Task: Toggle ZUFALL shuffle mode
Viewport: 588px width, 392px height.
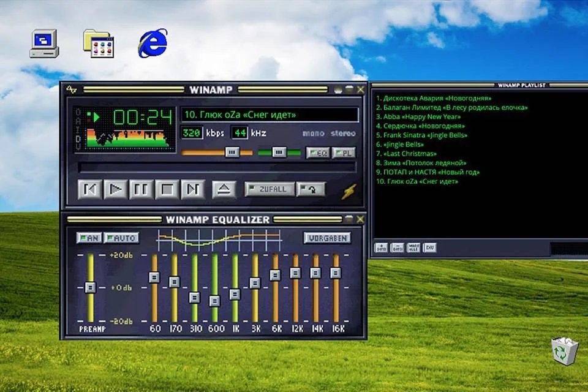Action: (269, 189)
